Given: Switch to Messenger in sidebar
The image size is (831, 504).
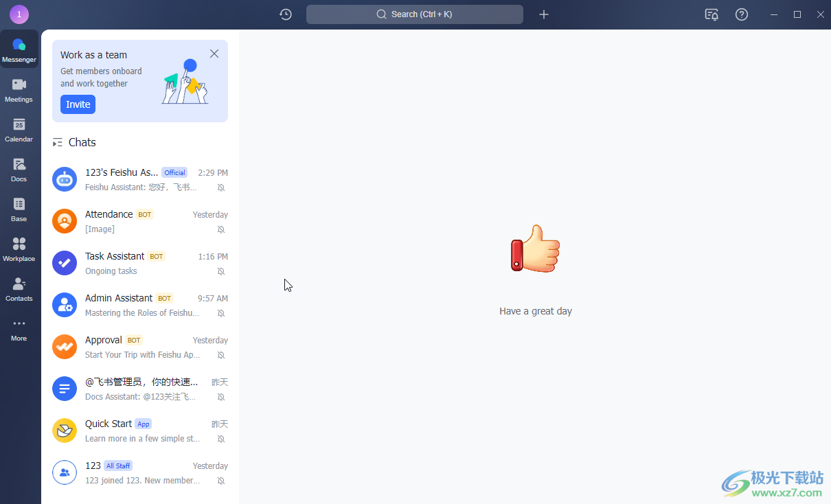Looking at the screenshot, I should click(19, 49).
